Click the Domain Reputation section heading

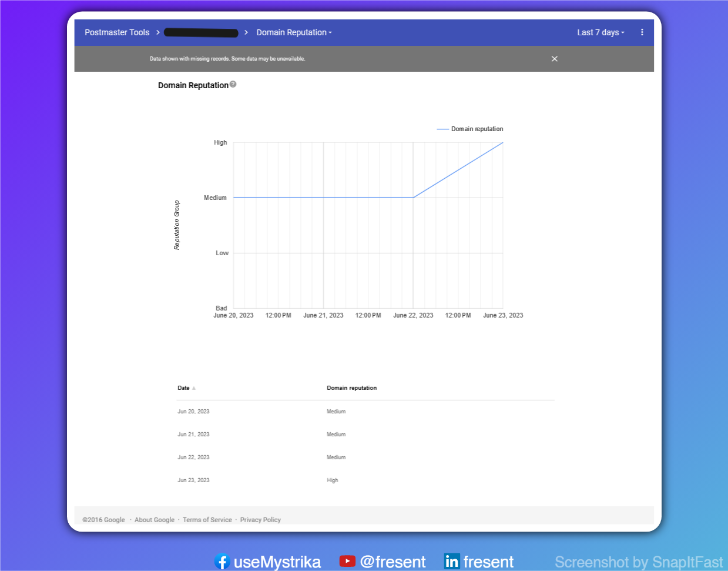(193, 85)
